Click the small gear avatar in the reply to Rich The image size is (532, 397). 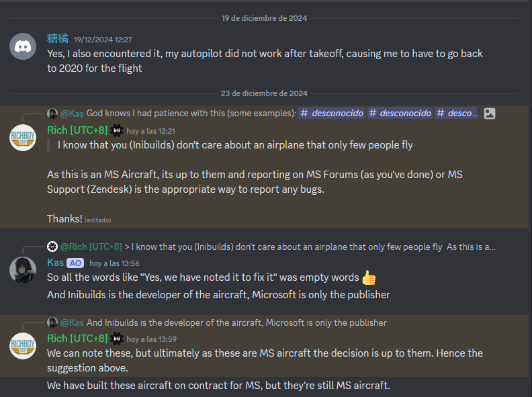[x=52, y=247]
